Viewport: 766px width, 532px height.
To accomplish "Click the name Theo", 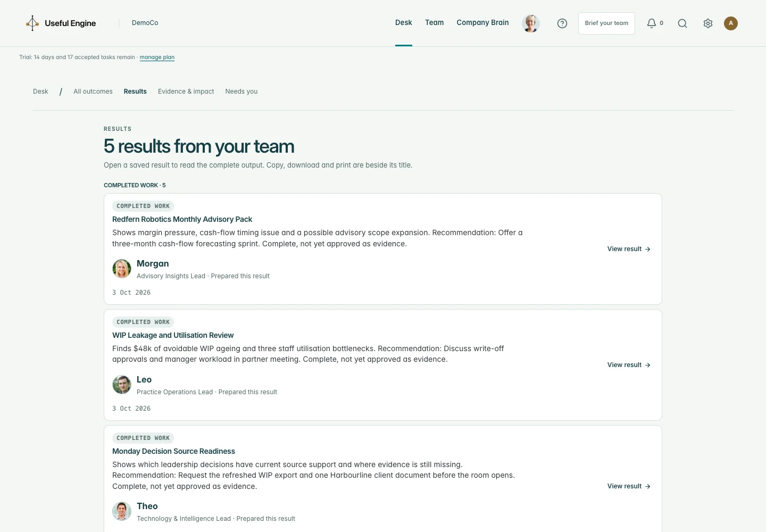I will (x=147, y=506).
